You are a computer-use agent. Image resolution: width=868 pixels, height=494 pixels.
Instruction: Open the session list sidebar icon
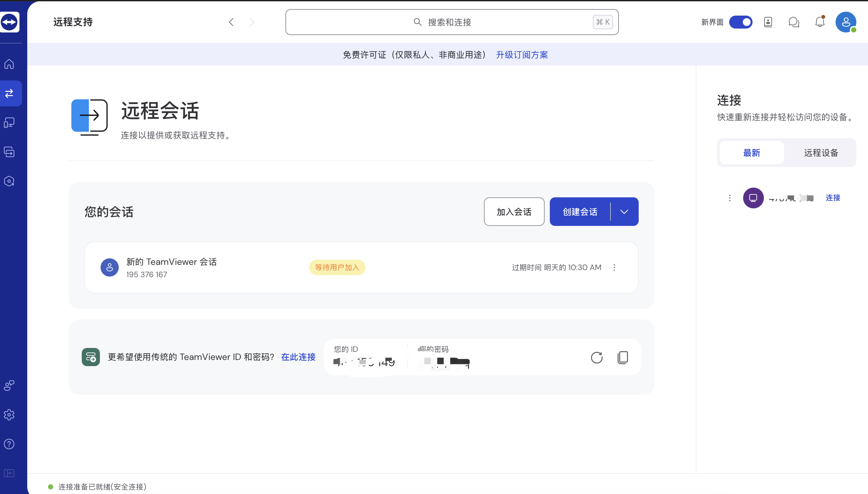click(x=9, y=152)
